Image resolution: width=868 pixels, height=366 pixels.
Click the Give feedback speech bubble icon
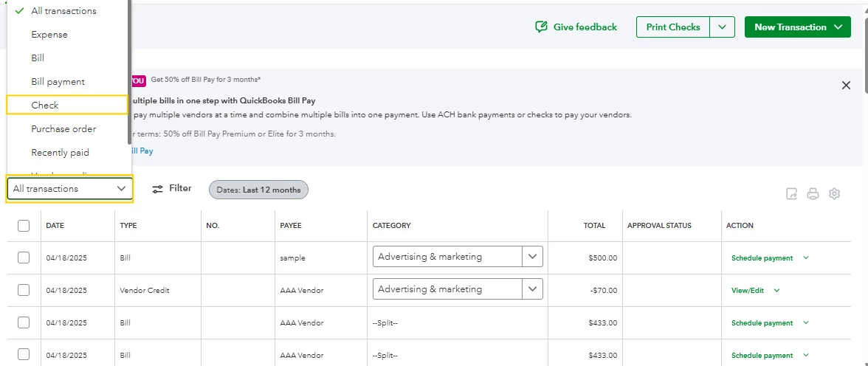pyautogui.click(x=541, y=27)
